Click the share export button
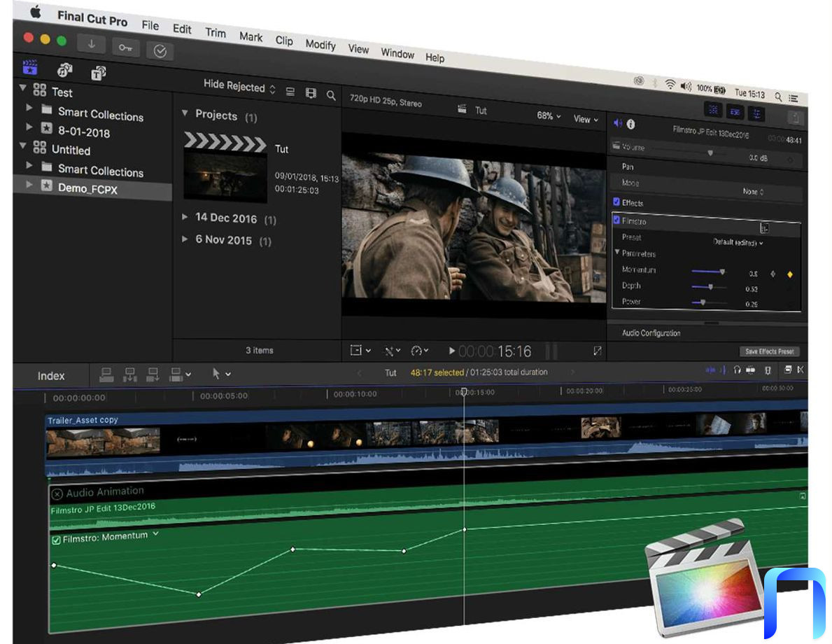832x644 pixels. point(795,118)
